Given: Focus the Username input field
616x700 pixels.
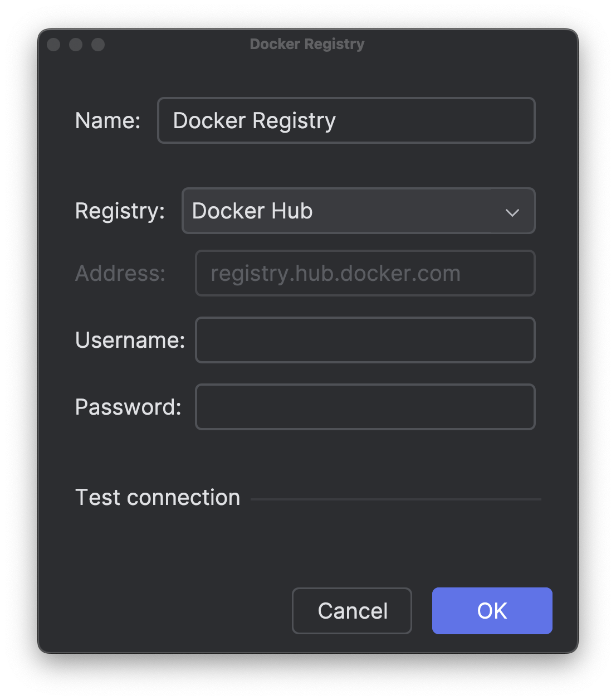Looking at the screenshot, I should coord(365,340).
